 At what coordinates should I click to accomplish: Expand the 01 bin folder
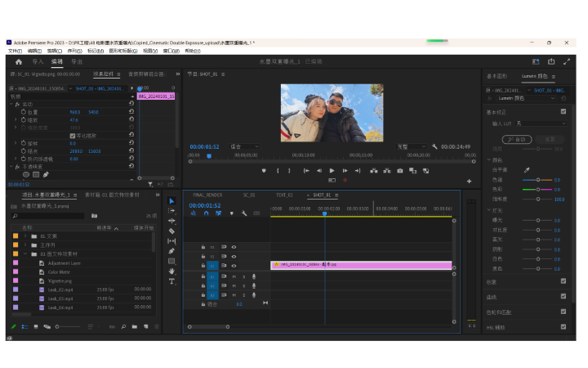(25, 236)
